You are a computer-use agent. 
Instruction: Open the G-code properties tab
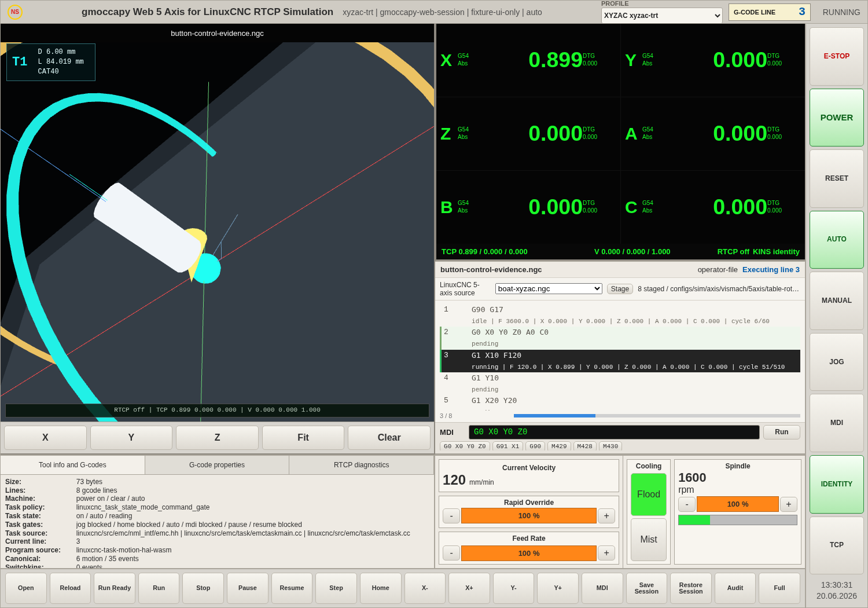click(x=217, y=465)
